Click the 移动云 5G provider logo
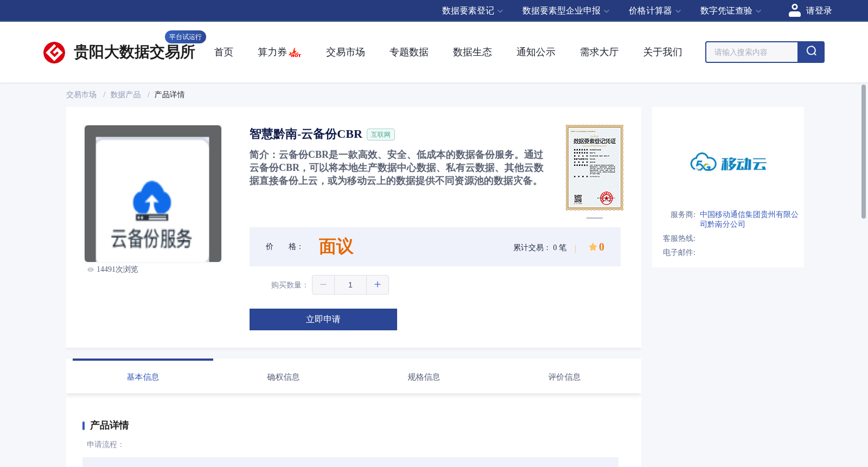The width and height of the screenshot is (868, 467). pos(728,163)
